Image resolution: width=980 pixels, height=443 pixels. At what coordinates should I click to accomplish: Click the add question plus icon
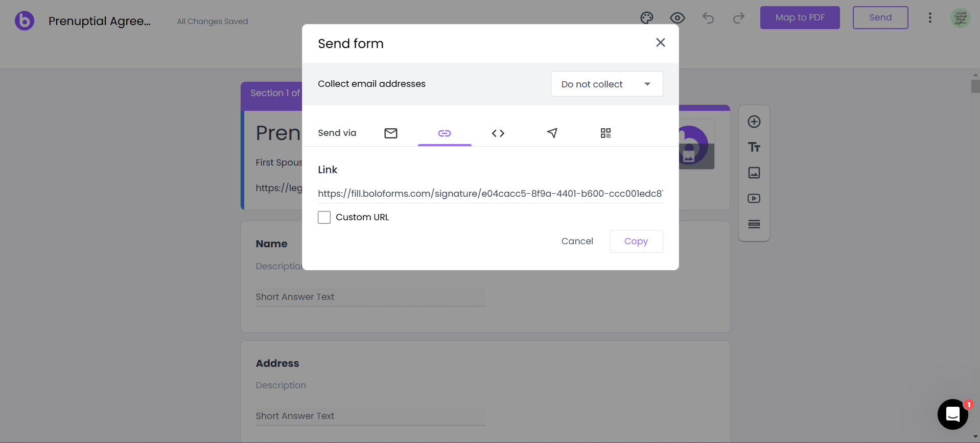click(754, 122)
